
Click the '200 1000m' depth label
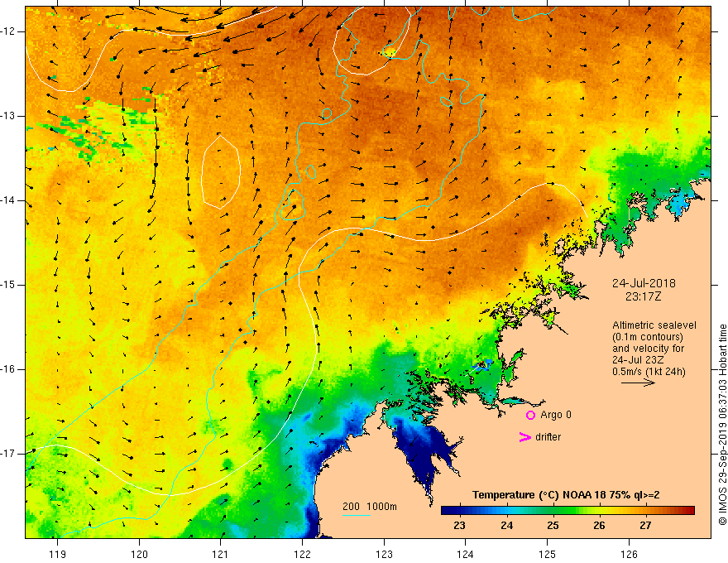coord(370,507)
